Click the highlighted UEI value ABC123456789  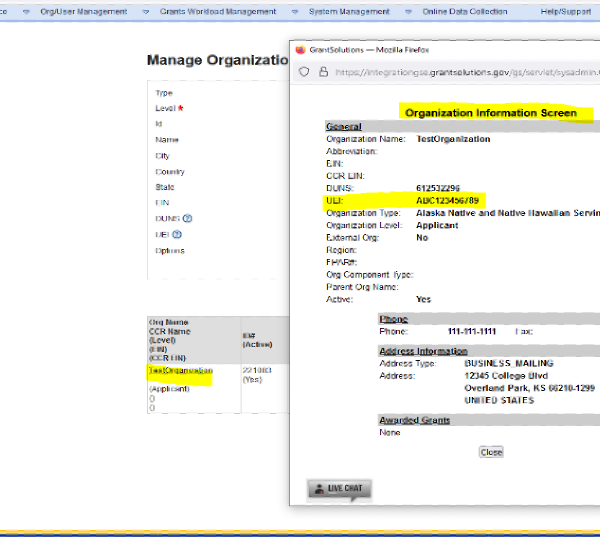pyautogui.click(x=454, y=200)
